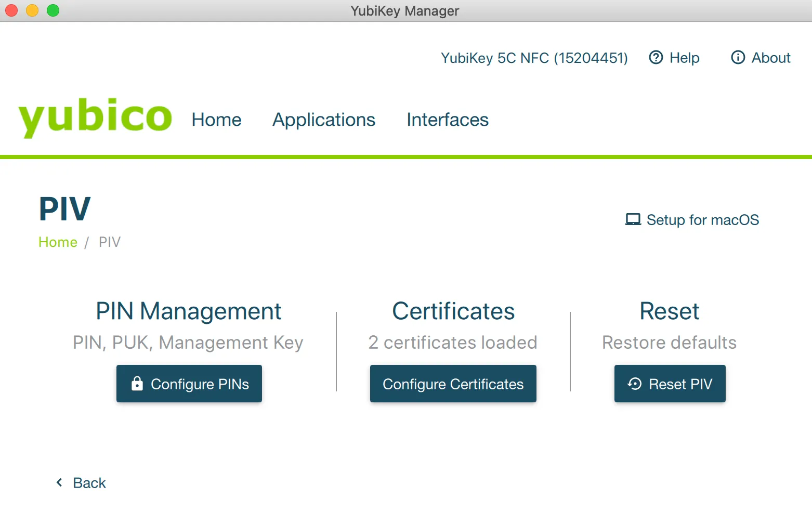Go to Home via the green breadcrumb link

pos(58,242)
